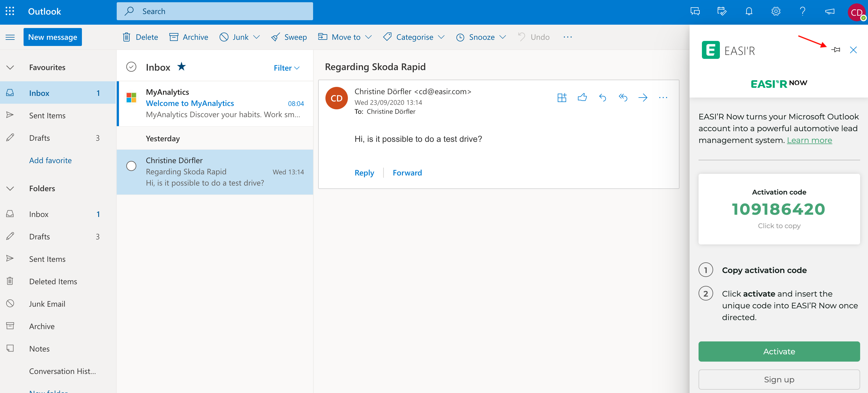Click the Add favorite link
The height and width of the screenshot is (393, 868).
point(50,160)
